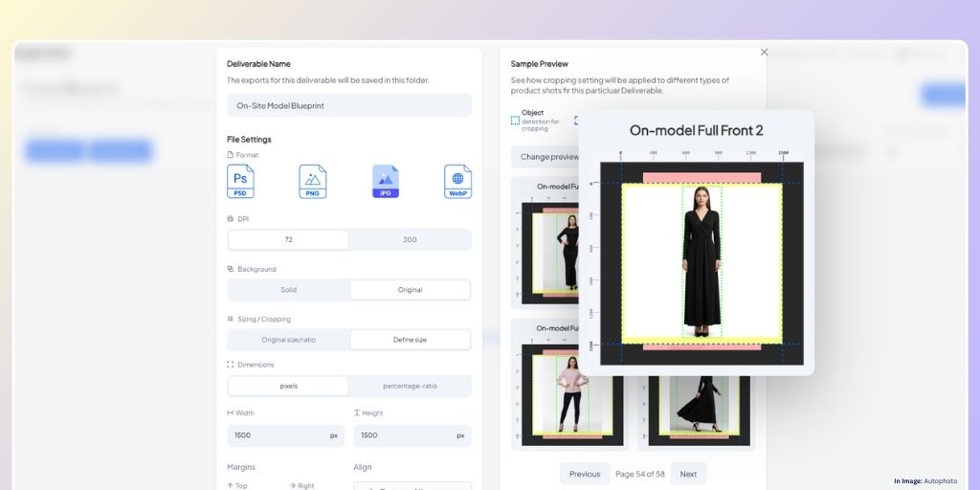Click the Format label icon
The height and width of the screenshot is (490, 980).
point(230,155)
